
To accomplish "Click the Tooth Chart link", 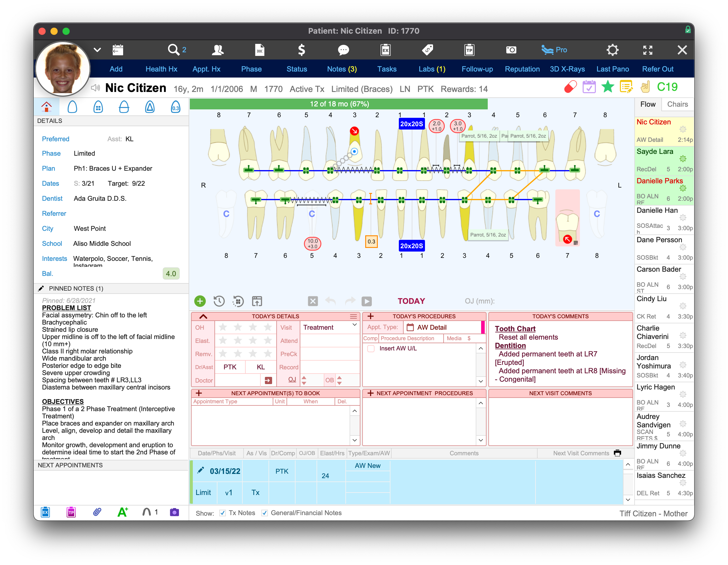I will point(515,328).
